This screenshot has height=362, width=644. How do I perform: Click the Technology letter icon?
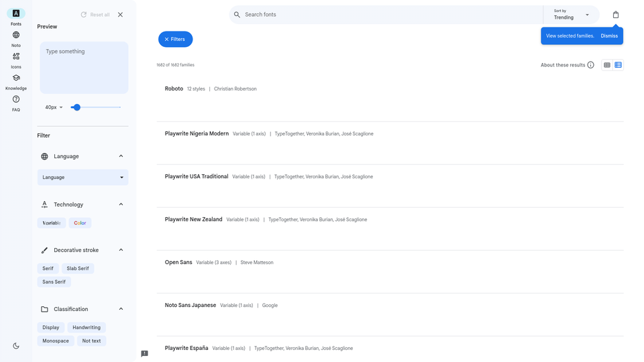coord(44,204)
